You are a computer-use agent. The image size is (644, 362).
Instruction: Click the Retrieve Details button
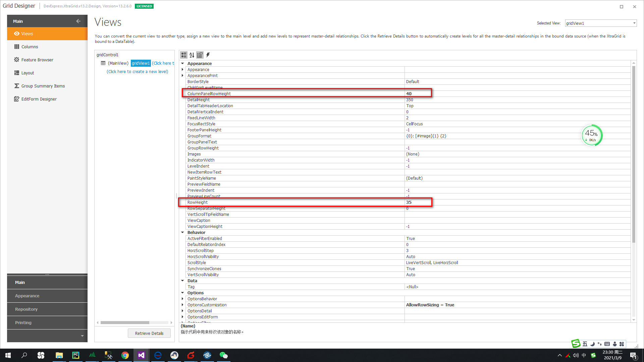[149, 333]
